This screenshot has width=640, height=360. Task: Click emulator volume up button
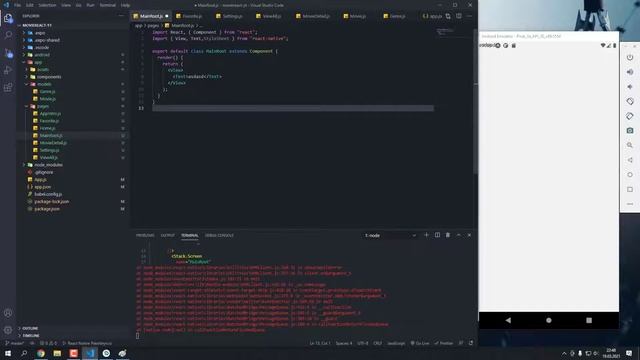tap(630, 72)
